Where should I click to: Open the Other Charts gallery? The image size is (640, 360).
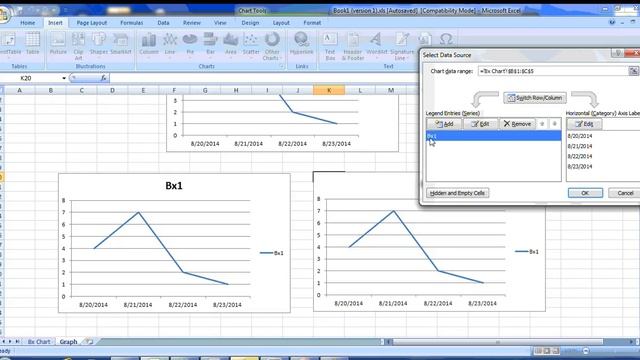click(271, 47)
